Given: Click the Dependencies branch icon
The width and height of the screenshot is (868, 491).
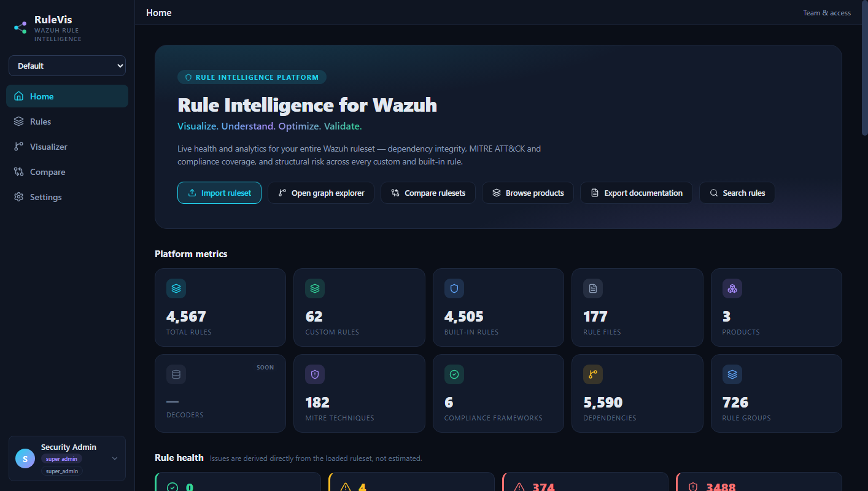Looking at the screenshot, I should (x=593, y=374).
